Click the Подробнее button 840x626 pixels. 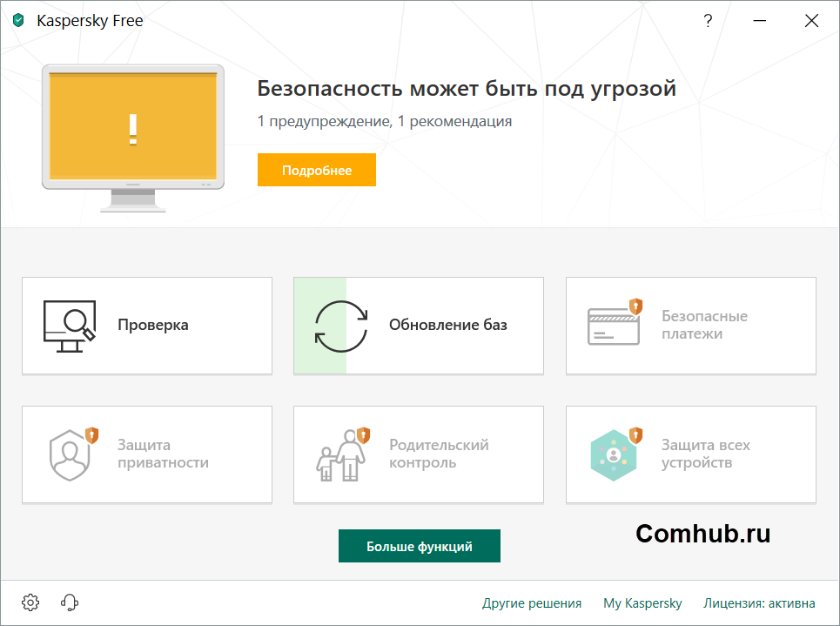pos(317,170)
